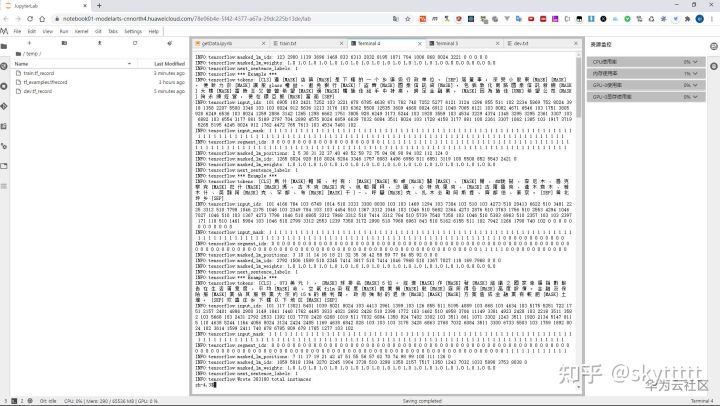Expand the memory usage monitor row
720x406 pixels.
[x=646, y=73]
